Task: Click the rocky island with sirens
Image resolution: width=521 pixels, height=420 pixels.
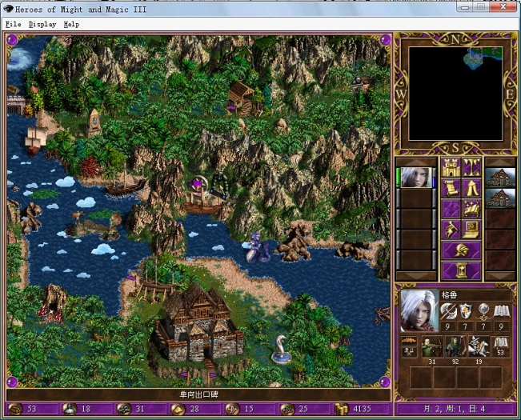Action: pyautogui.click(x=95, y=226)
